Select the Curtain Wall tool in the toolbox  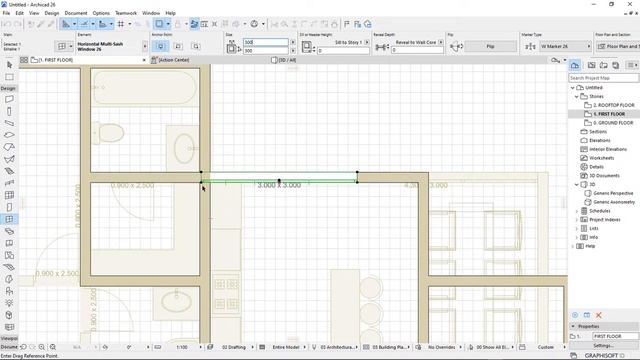9,195
